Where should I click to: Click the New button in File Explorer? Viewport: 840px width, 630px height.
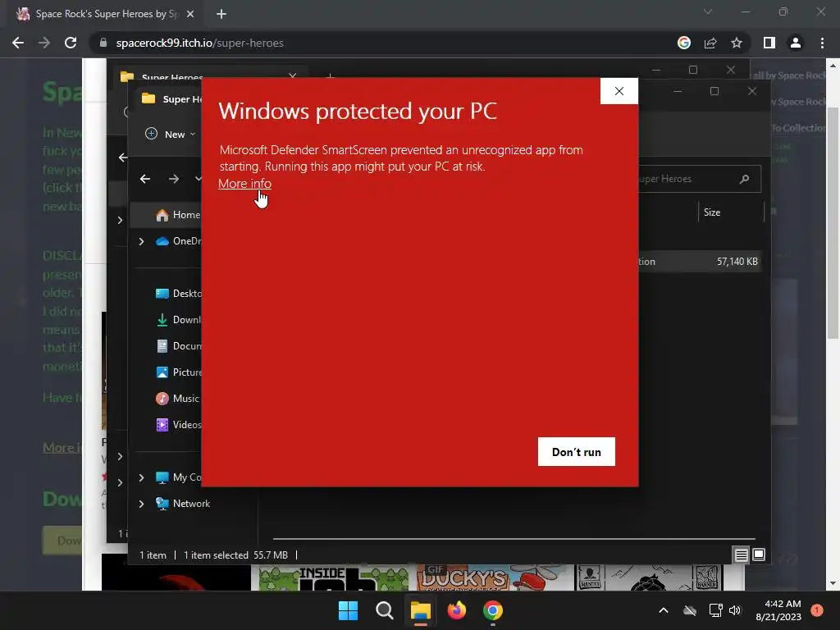click(x=171, y=134)
